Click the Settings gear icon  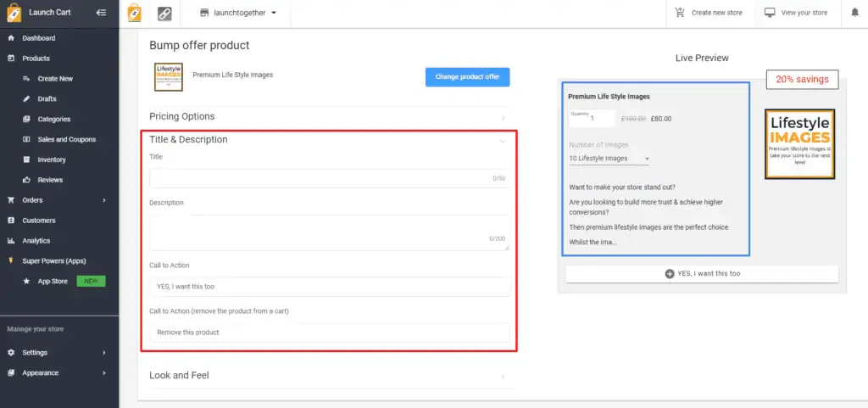point(11,353)
